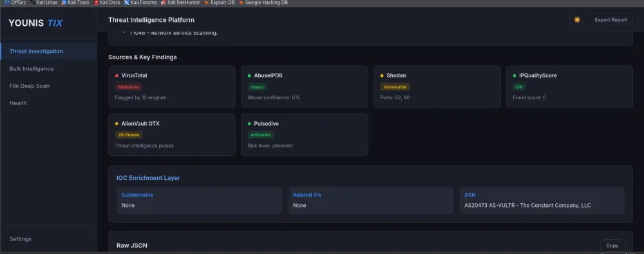Click 'Flagged by 12 engines' text
This screenshot has height=254, width=644.
click(x=140, y=98)
